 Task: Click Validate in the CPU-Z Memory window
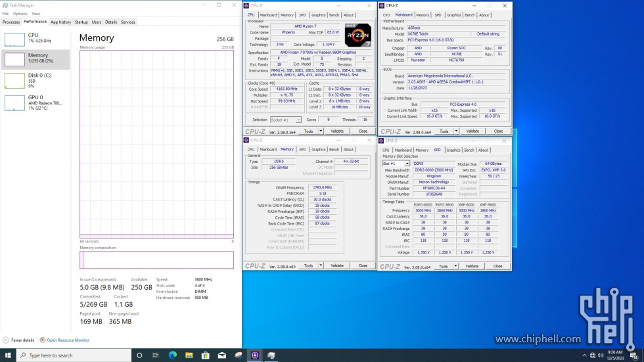[x=337, y=265]
